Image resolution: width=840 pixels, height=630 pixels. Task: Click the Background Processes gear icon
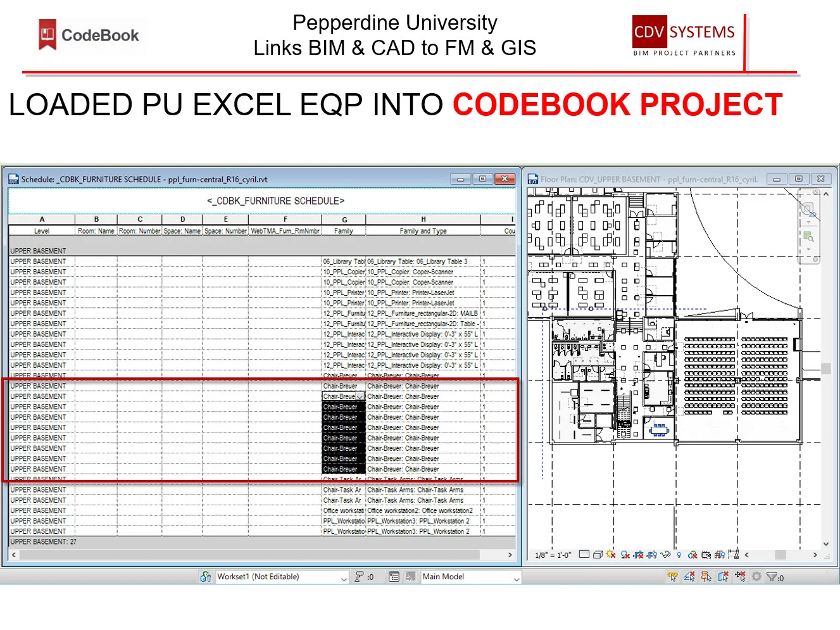[x=756, y=577]
